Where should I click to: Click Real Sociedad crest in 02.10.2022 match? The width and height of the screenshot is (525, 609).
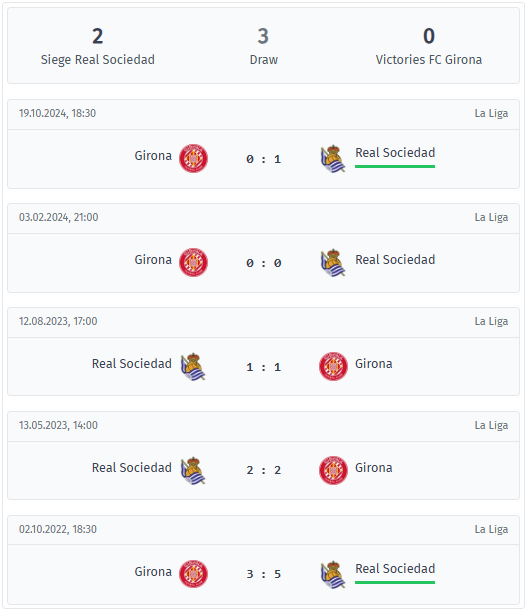[x=333, y=574]
